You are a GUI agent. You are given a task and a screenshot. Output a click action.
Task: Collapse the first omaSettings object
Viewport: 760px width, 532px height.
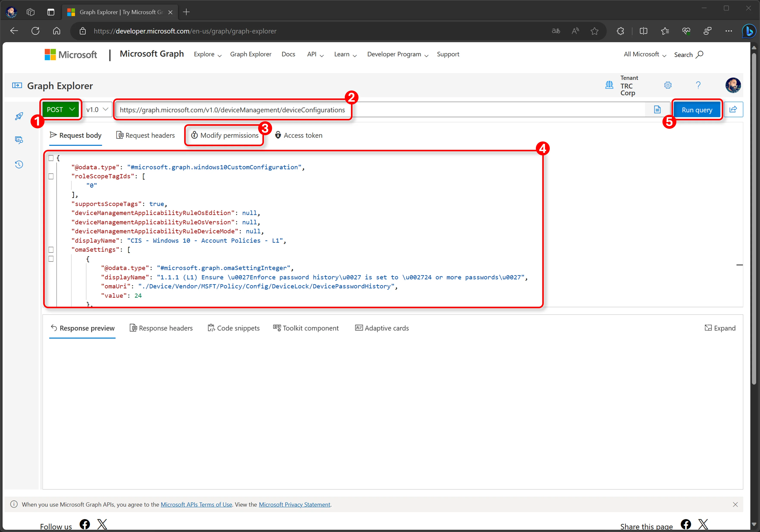(51, 259)
